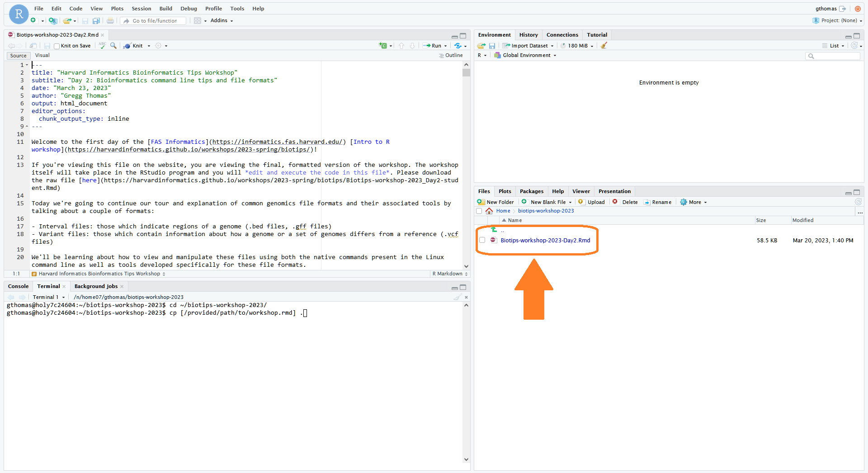Open the Import Dataset dropdown
The image size is (868, 473).
[528, 46]
